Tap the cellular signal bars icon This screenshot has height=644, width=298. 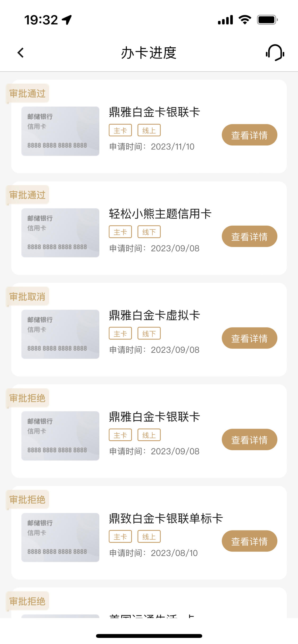[225, 20]
